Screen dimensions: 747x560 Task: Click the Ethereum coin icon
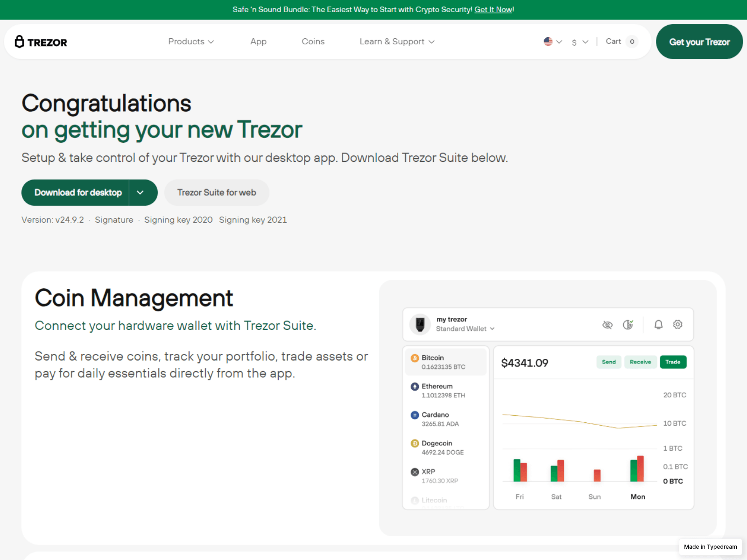[415, 386]
